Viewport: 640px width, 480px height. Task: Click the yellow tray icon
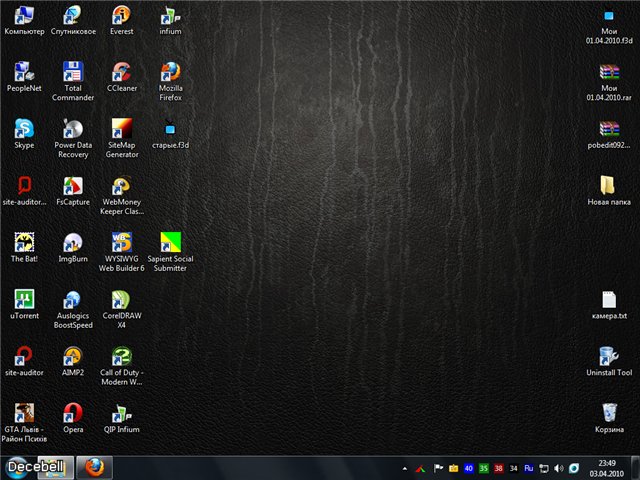tap(453, 468)
